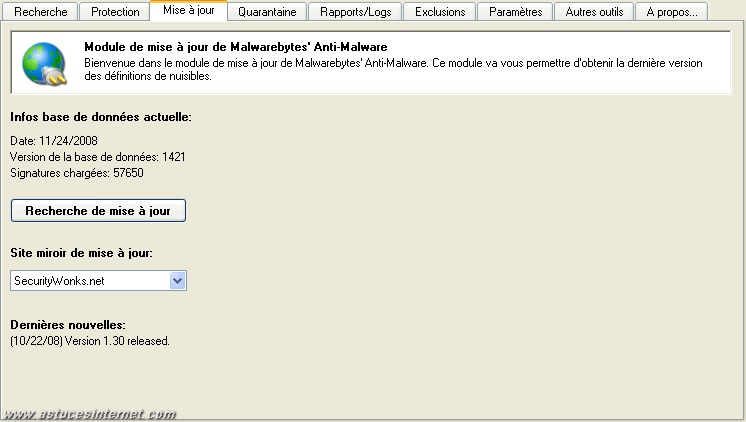
Task: Click the Site miroir de mise à jour label
Action: [x=81, y=253]
